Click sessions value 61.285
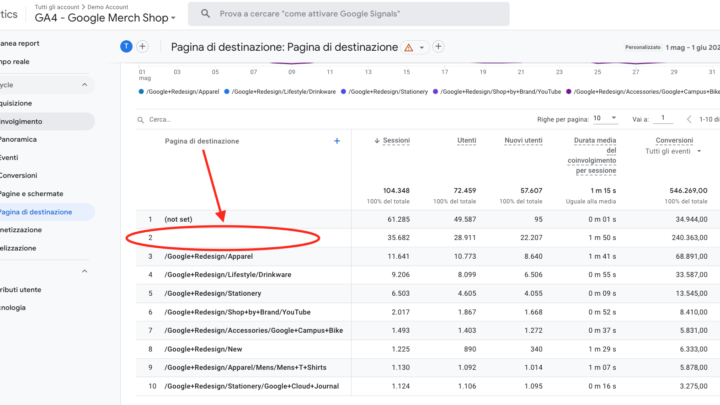Screen dimensions: 720x405 pyautogui.click(x=399, y=219)
